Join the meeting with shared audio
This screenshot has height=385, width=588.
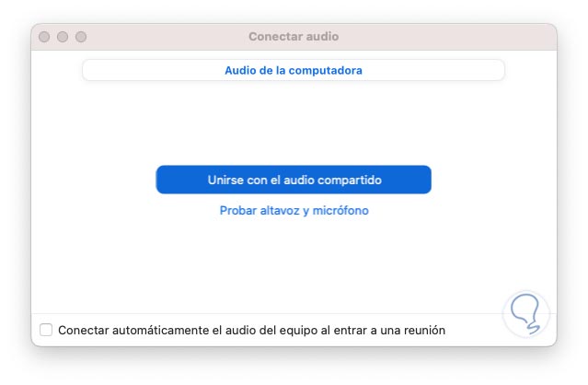click(294, 180)
